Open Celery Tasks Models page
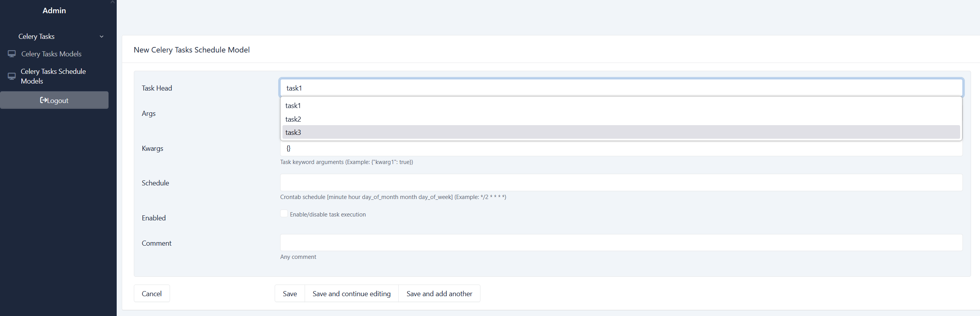 [51, 54]
